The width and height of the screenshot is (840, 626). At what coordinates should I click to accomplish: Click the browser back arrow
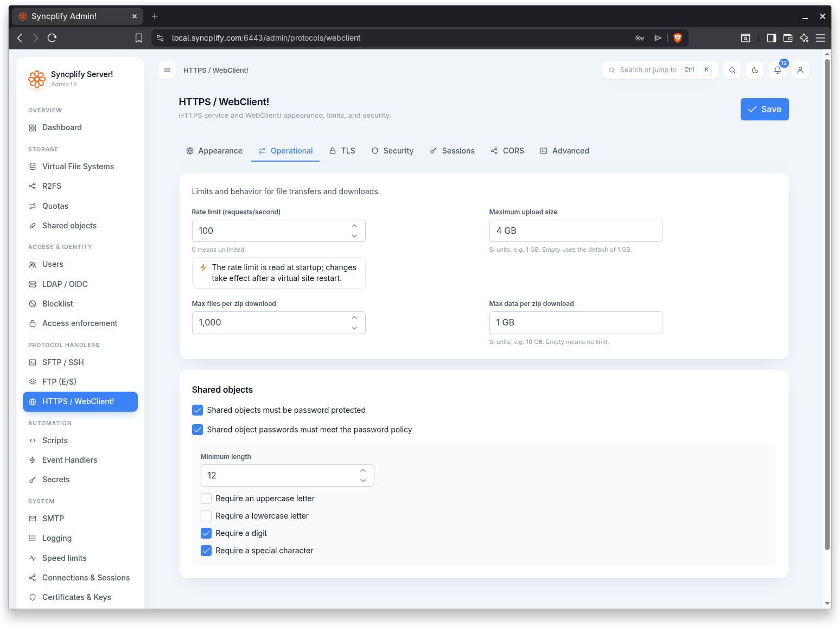[x=20, y=38]
